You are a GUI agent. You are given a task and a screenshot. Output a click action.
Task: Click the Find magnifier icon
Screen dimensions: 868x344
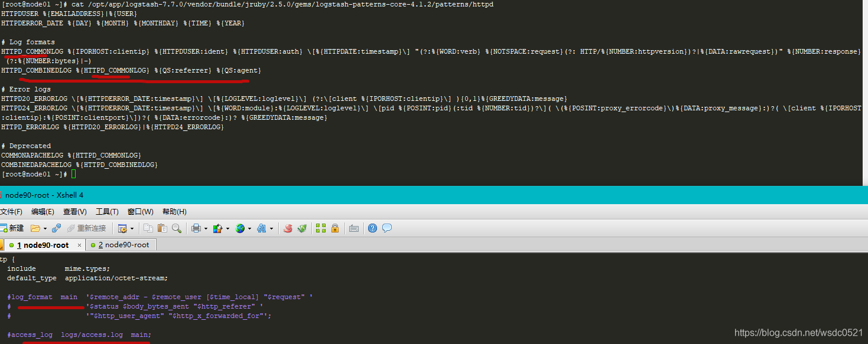coord(176,228)
